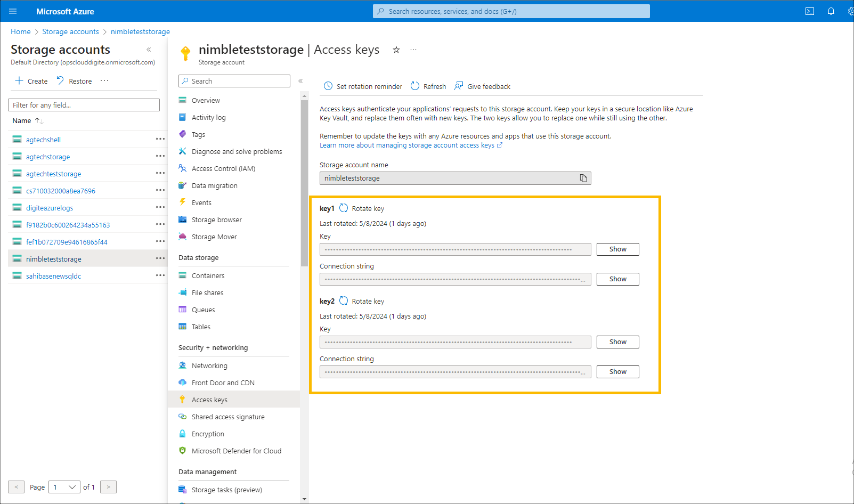Open Storage browser from the sidebar
Image resolution: width=854 pixels, height=504 pixels.
tap(216, 220)
